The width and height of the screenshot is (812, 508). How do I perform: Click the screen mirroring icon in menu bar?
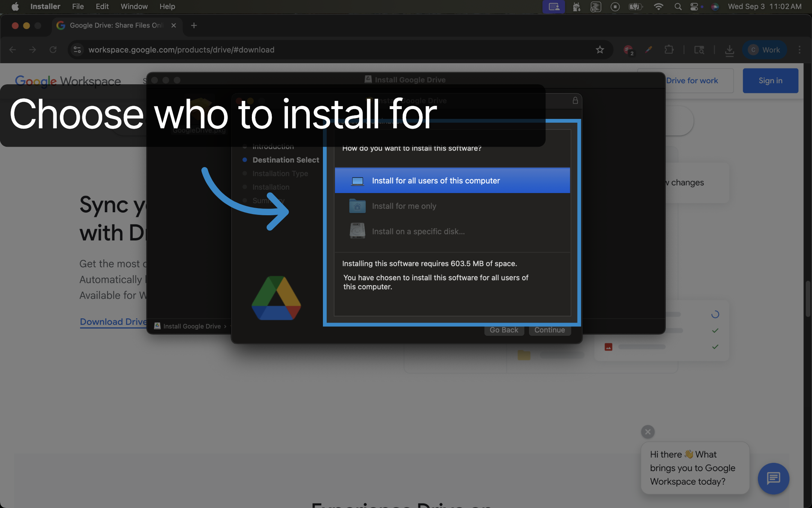coord(554,6)
